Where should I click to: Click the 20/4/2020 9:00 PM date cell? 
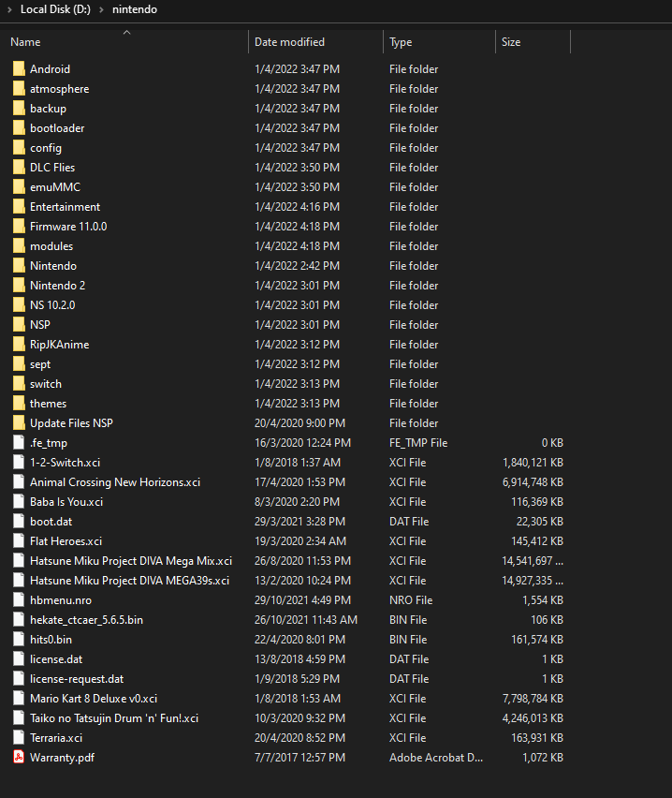pos(300,423)
